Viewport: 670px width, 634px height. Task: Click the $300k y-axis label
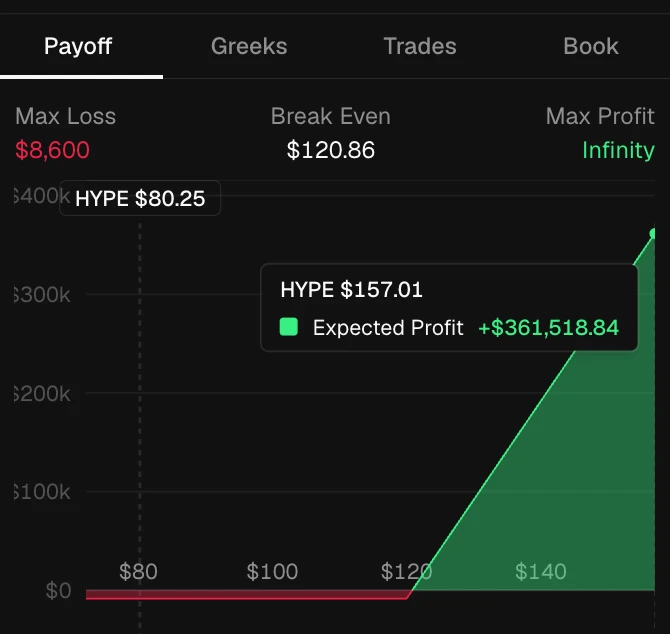tap(42, 295)
